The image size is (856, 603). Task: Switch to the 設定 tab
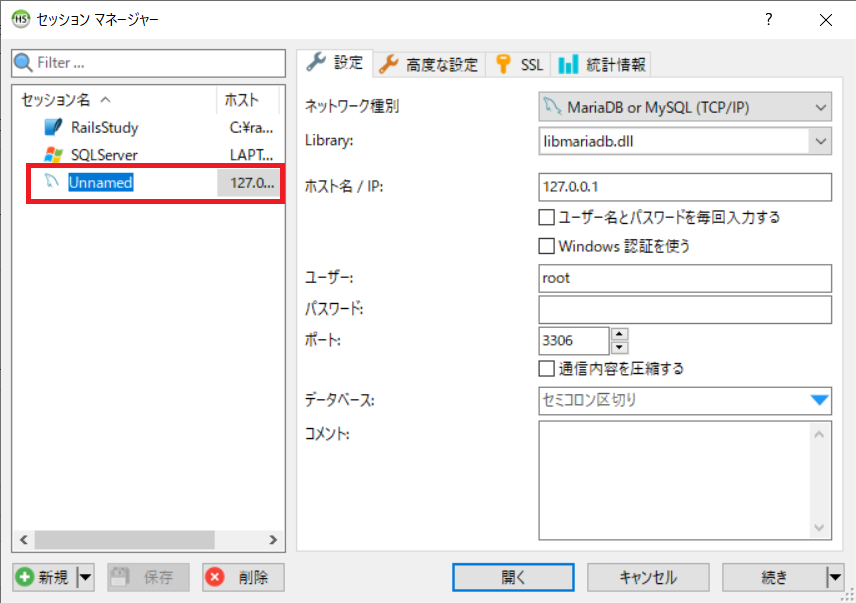pos(335,63)
